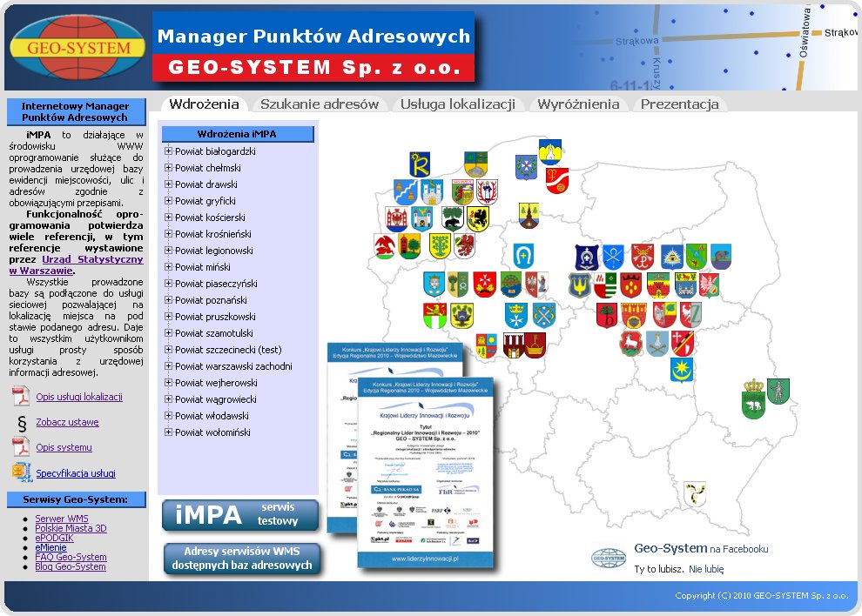This screenshot has height=616, width=862.
Task: Open the ePODGIK link
Action: pos(55,538)
